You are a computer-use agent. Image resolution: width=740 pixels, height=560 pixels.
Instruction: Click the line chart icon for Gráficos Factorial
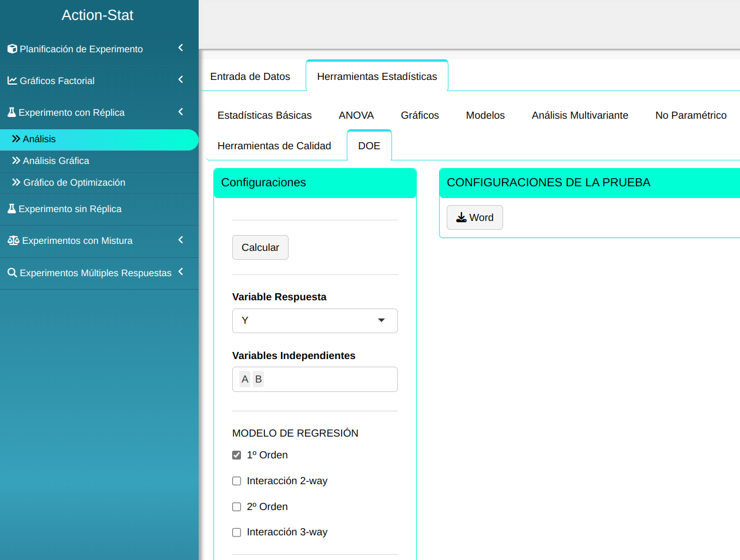click(x=12, y=81)
